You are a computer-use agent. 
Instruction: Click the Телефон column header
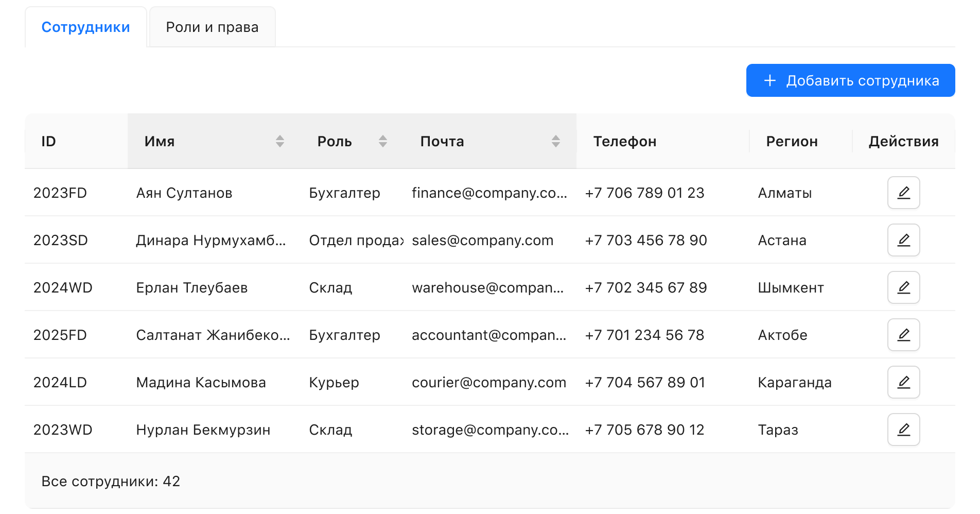624,142
